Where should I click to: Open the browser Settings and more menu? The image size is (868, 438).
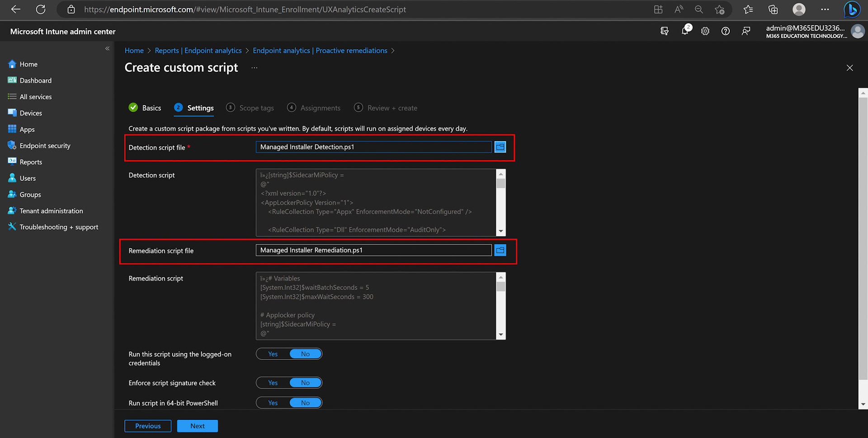[x=825, y=9]
